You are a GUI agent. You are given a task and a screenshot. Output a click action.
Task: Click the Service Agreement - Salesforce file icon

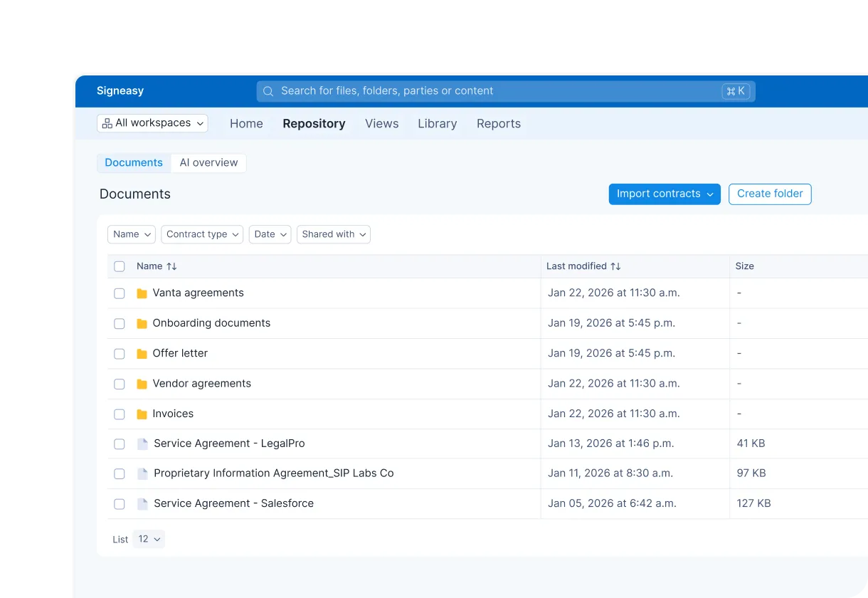click(142, 503)
